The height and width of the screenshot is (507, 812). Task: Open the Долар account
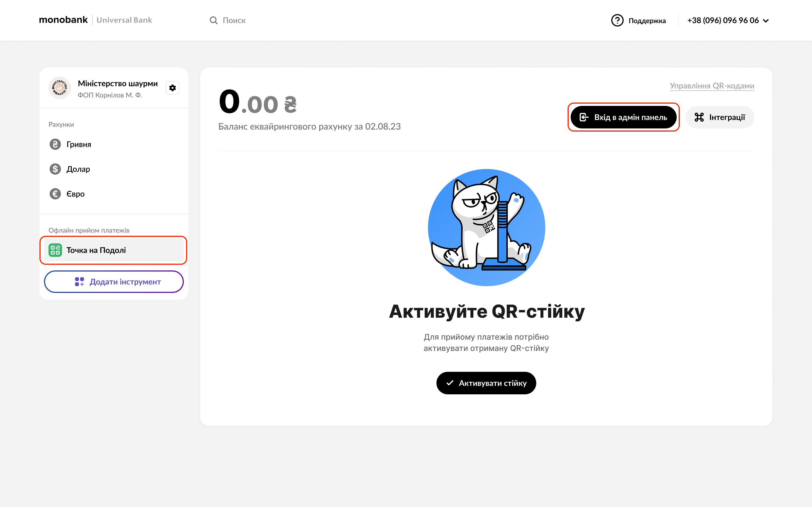coord(78,169)
